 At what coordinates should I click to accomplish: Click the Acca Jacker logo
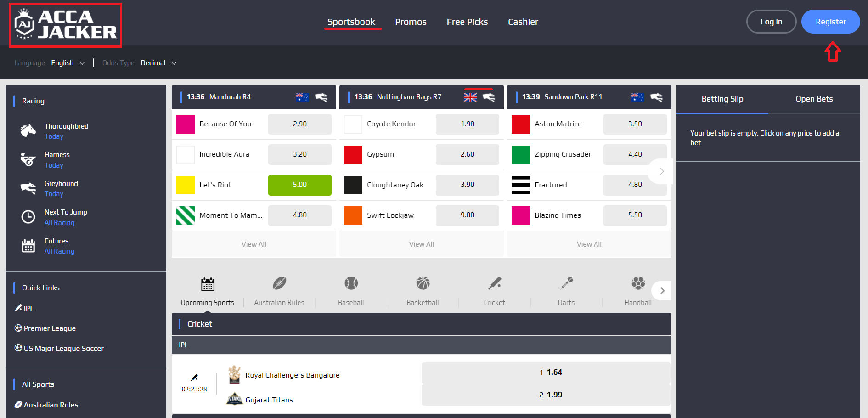tap(65, 25)
